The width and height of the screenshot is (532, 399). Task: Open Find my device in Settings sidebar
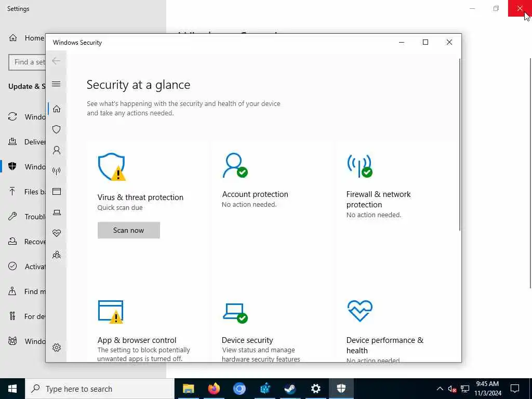coord(26,291)
